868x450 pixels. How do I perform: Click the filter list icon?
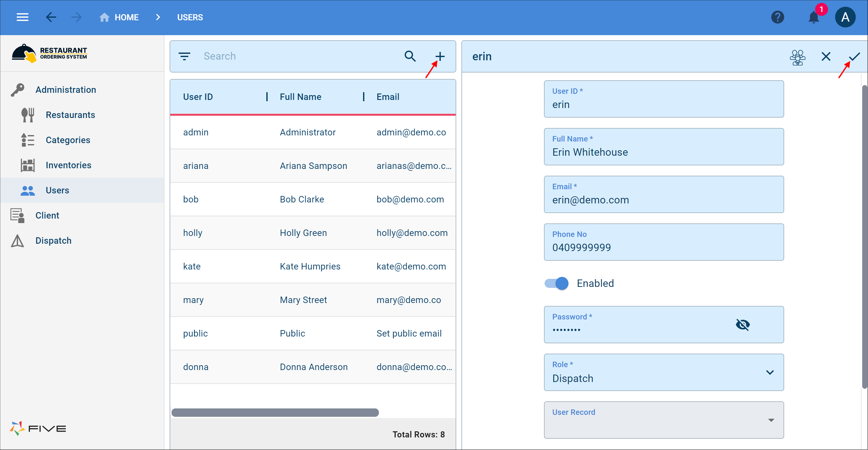(184, 56)
